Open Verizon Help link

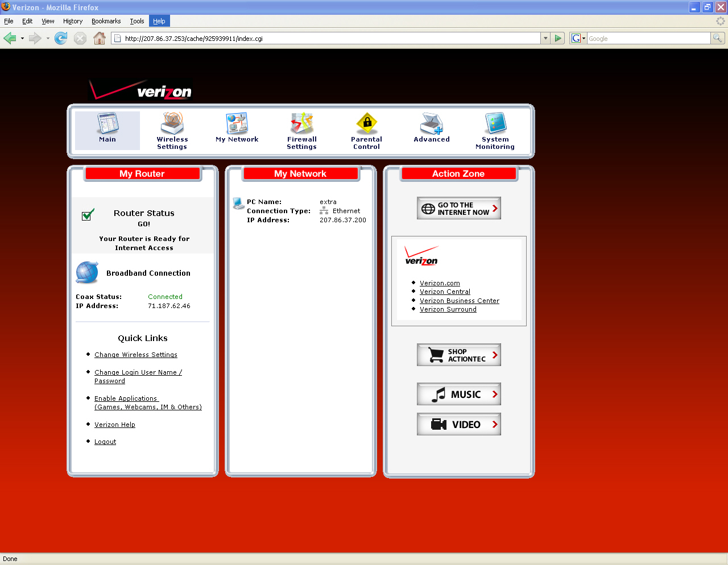[115, 425]
